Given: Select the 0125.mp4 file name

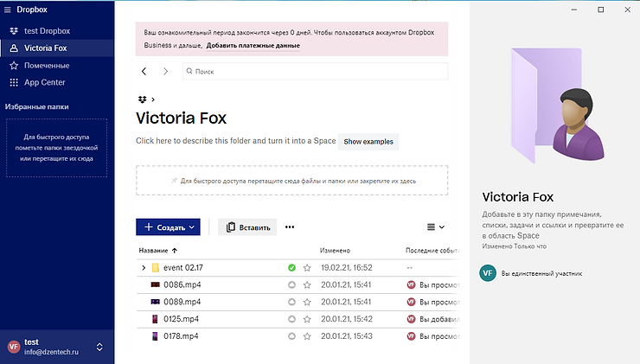Looking at the screenshot, I should [x=182, y=319].
